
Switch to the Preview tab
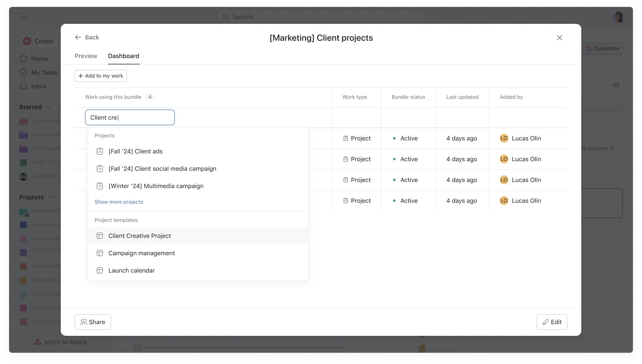click(x=86, y=56)
